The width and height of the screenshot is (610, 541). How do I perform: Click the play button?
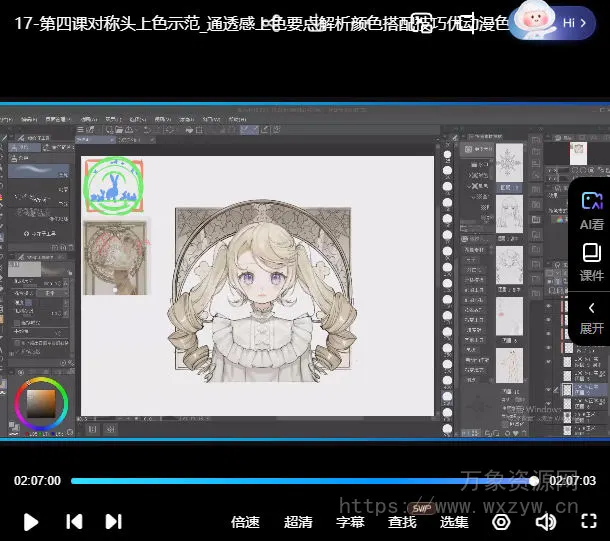pos(31,521)
